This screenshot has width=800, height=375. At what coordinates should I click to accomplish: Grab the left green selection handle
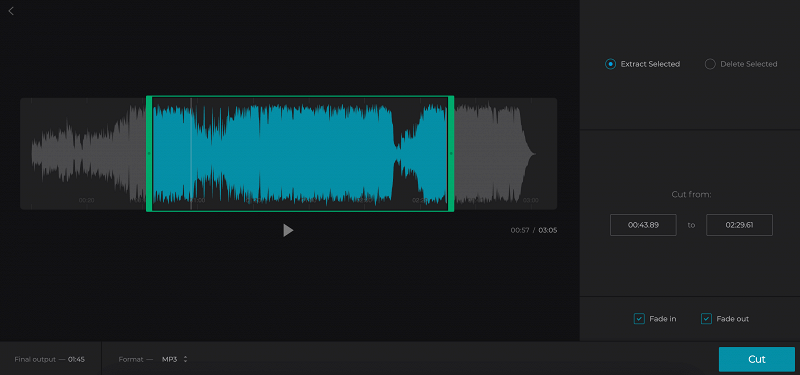pyautogui.click(x=149, y=153)
